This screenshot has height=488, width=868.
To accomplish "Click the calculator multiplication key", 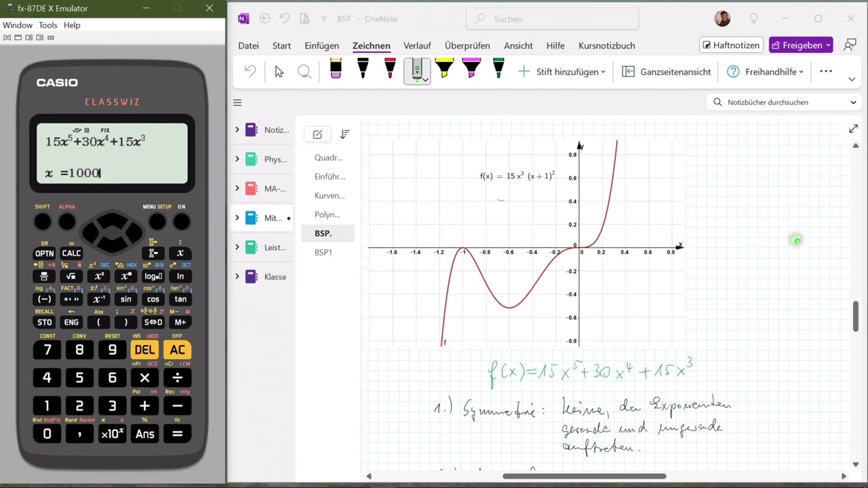I will [x=144, y=378].
